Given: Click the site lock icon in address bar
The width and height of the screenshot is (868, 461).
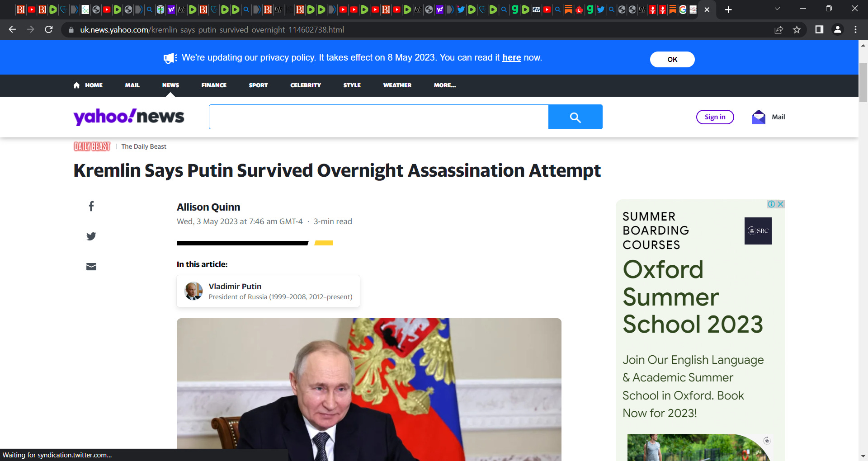Looking at the screenshot, I should pos(71,30).
